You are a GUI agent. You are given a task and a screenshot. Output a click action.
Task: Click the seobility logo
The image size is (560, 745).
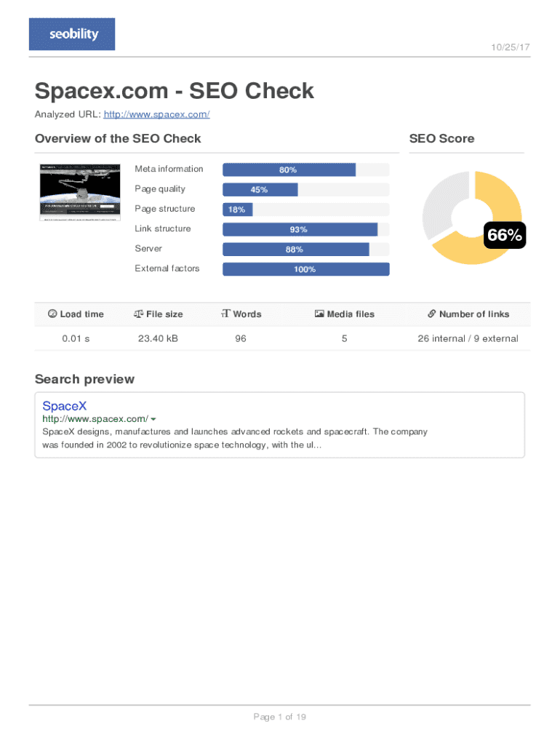(x=72, y=34)
